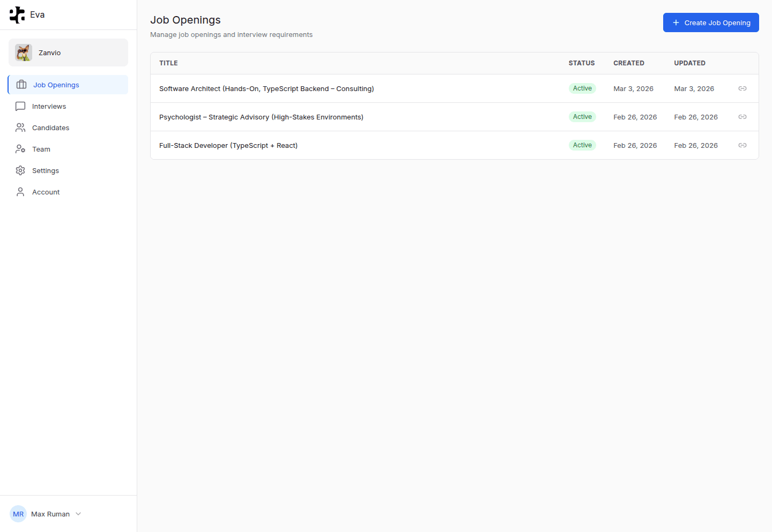Image resolution: width=772 pixels, height=532 pixels.
Task: Copy link for Psychologist opening
Action: coord(743,117)
